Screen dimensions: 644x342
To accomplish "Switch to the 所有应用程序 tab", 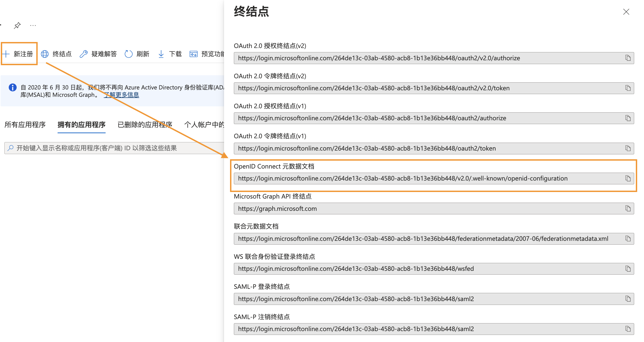I will [x=25, y=125].
